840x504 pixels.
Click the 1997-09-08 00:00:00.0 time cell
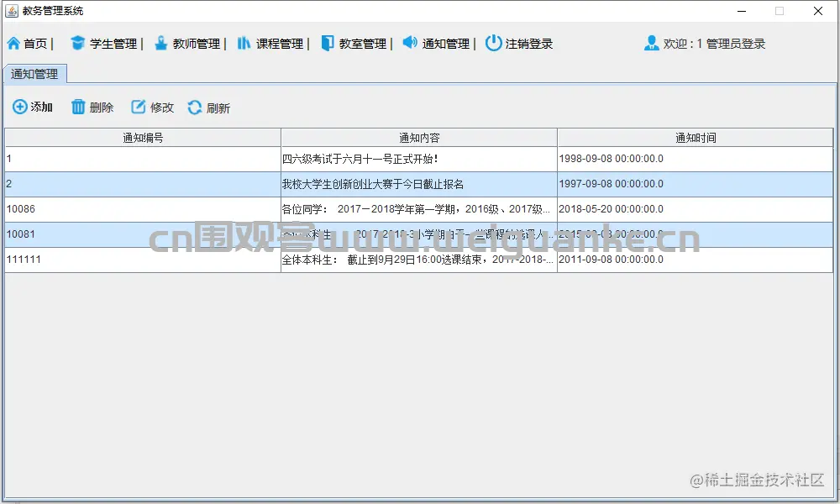tap(696, 184)
